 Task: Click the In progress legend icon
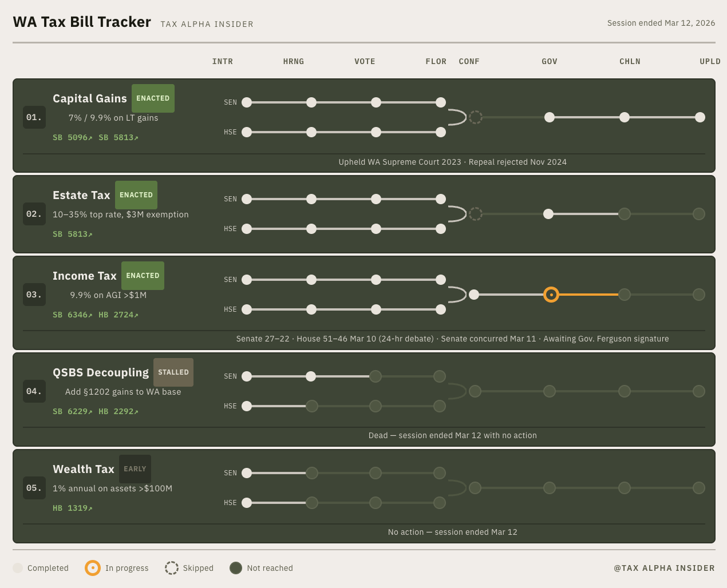pos(93,568)
